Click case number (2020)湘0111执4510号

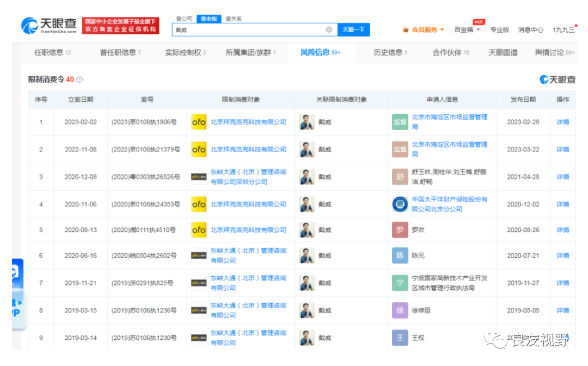tap(144, 230)
